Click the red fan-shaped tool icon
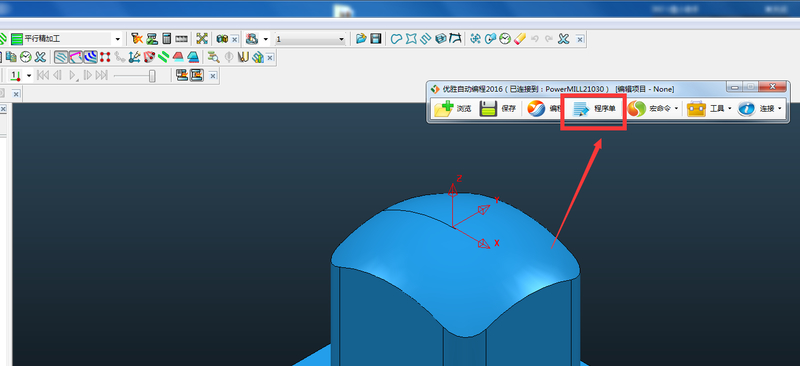This screenshot has width=800, height=366. (149, 57)
